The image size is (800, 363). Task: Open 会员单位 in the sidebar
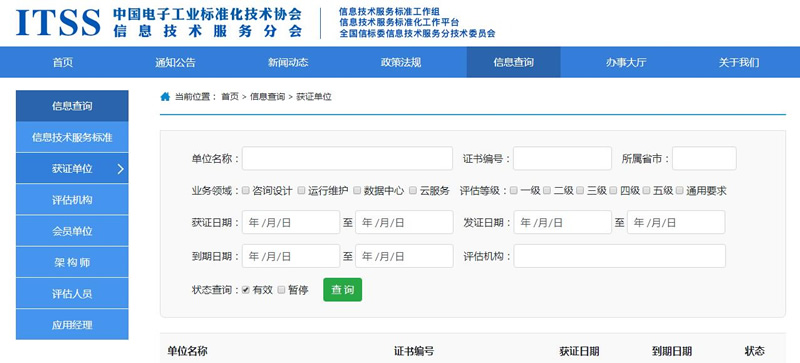72,231
